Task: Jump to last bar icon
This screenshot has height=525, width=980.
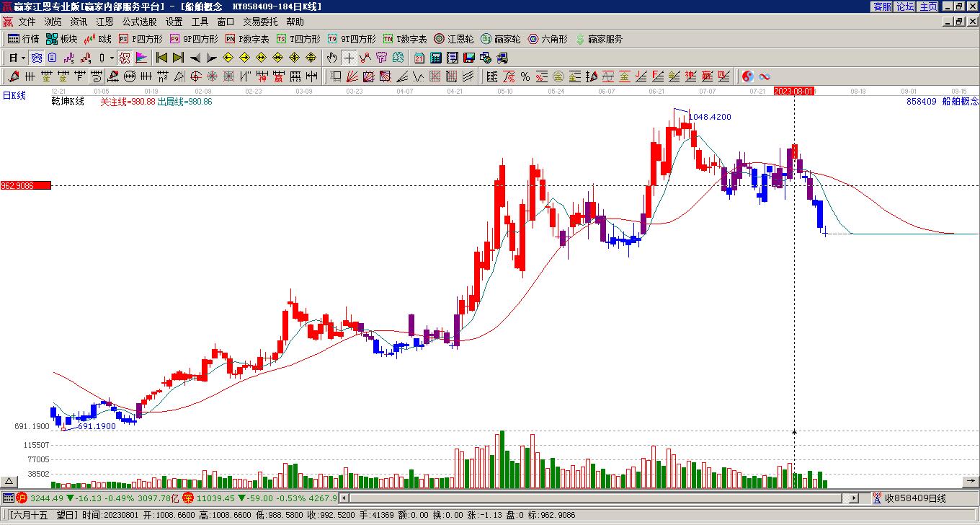Action: click(178, 58)
